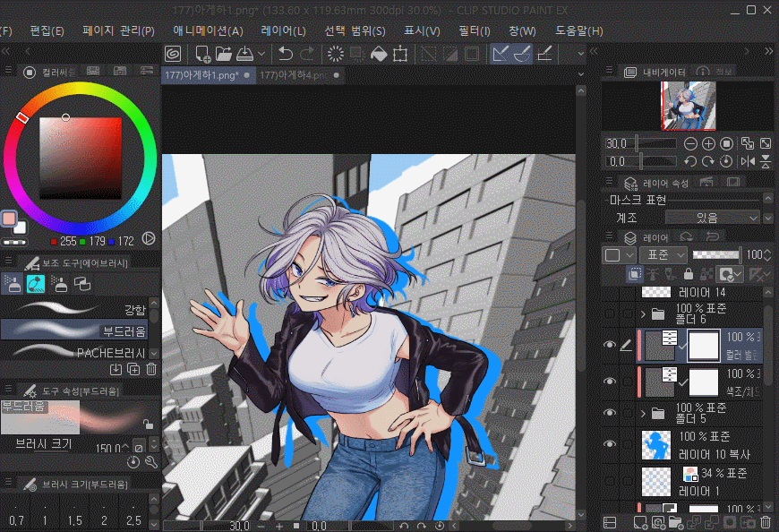Click the Clear (spinner) toolbar icon
This screenshot has height=532, width=779.
(x=336, y=54)
